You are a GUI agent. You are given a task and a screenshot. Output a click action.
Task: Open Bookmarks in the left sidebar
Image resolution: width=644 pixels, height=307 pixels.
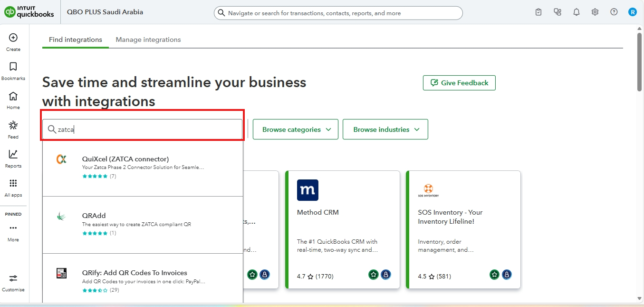click(13, 67)
